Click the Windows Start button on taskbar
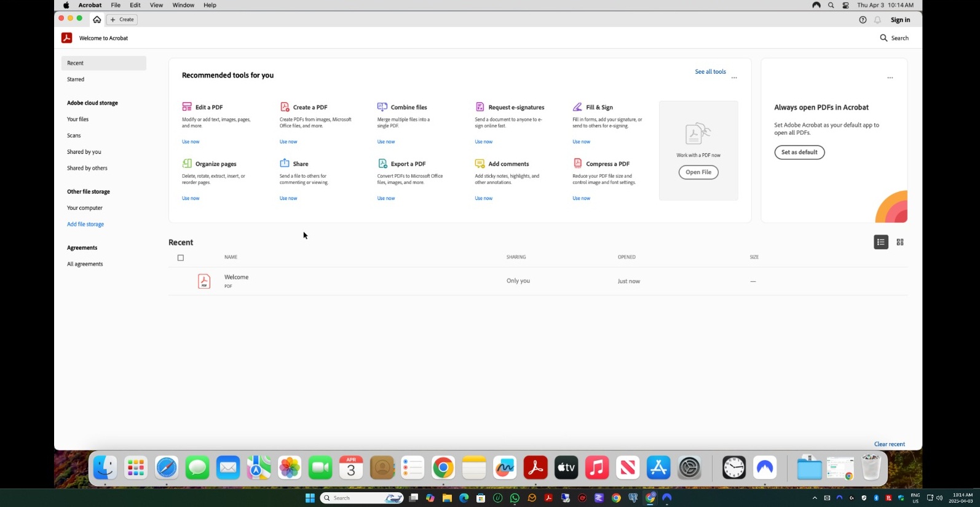 [310, 498]
